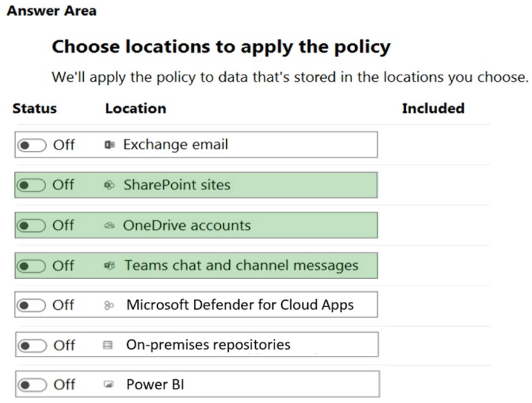Toggle Microsoft Defender for Cloud Apps on
The image size is (532, 403).
pyautogui.click(x=32, y=305)
